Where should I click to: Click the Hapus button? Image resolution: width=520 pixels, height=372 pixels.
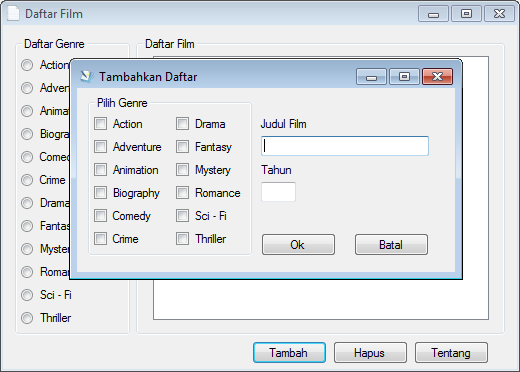(x=370, y=353)
